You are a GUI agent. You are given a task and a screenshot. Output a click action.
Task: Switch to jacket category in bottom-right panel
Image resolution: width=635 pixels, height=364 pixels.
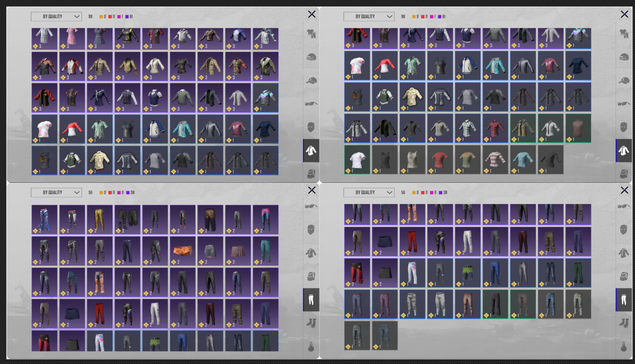point(624,253)
